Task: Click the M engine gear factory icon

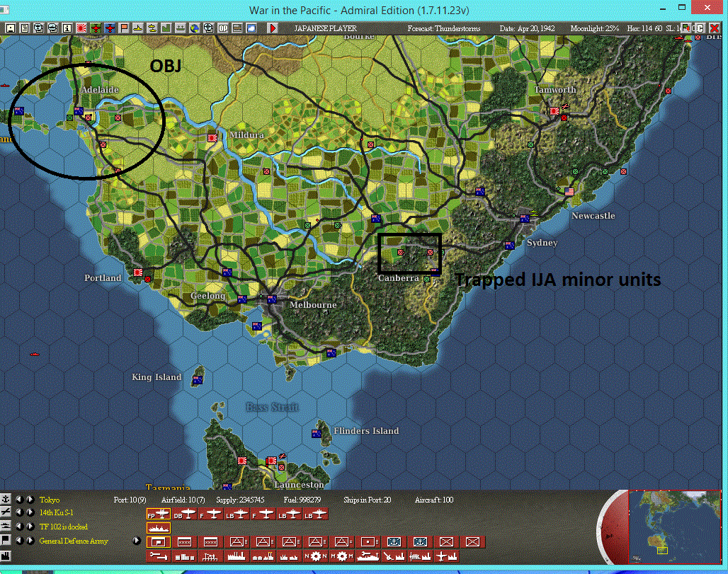Action: pos(342,556)
